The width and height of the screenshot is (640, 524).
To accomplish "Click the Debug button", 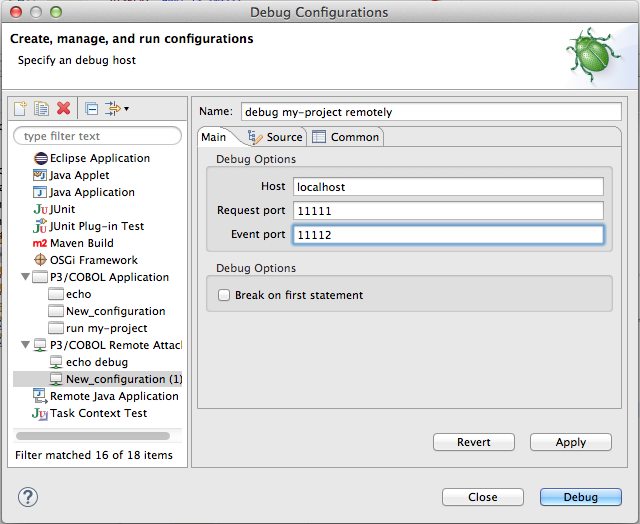I will (581, 497).
